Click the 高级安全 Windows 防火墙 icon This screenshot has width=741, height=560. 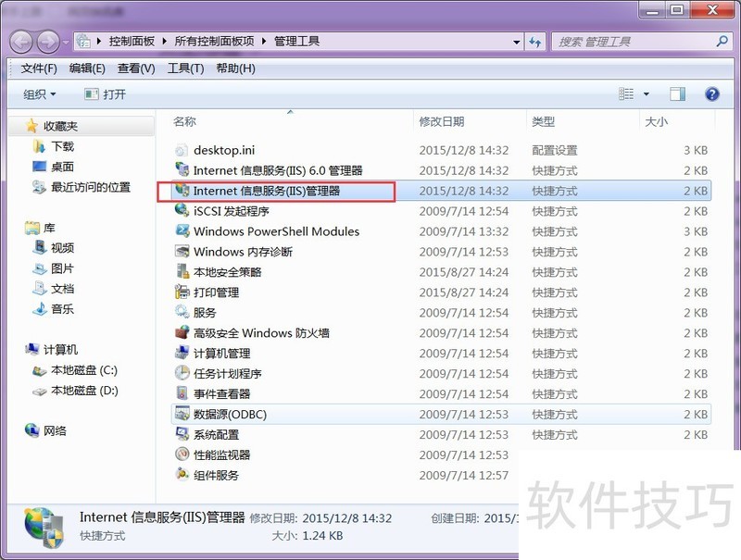[x=182, y=332]
